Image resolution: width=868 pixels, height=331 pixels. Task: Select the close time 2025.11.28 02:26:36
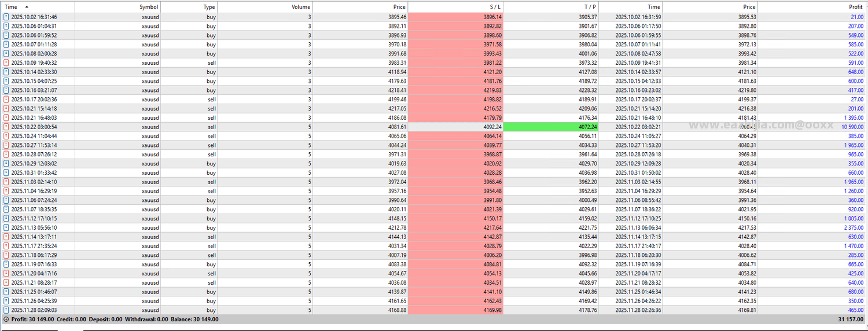pyautogui.click(x=638, y=310)
